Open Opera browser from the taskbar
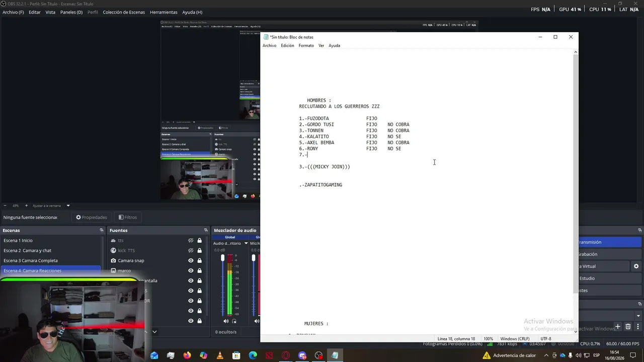This screenshot has height=362, width=644. coord(286,355)
